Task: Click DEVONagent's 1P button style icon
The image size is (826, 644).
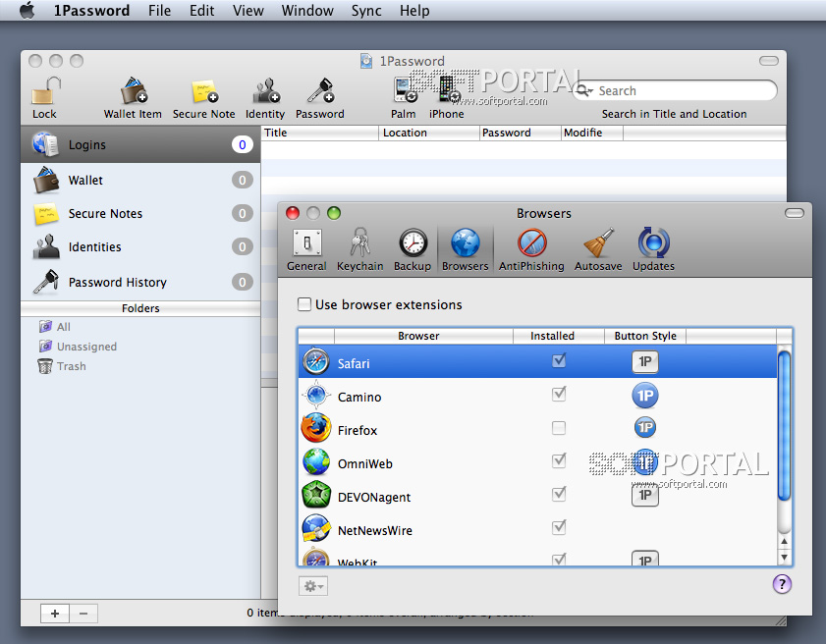Action: 644,495
